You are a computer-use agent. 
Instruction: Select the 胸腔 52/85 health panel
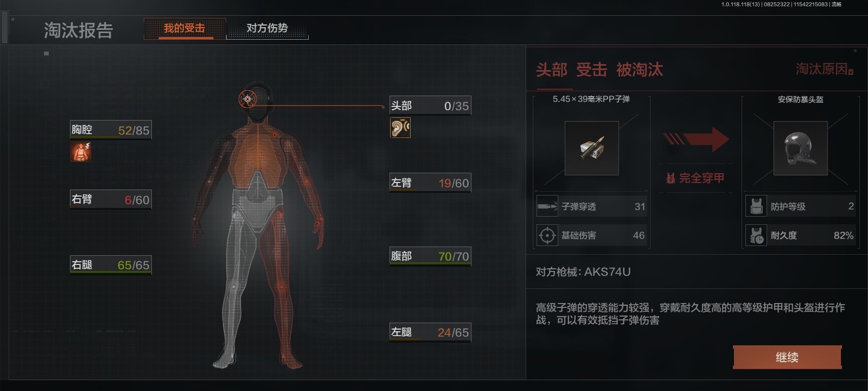[111, 130]
